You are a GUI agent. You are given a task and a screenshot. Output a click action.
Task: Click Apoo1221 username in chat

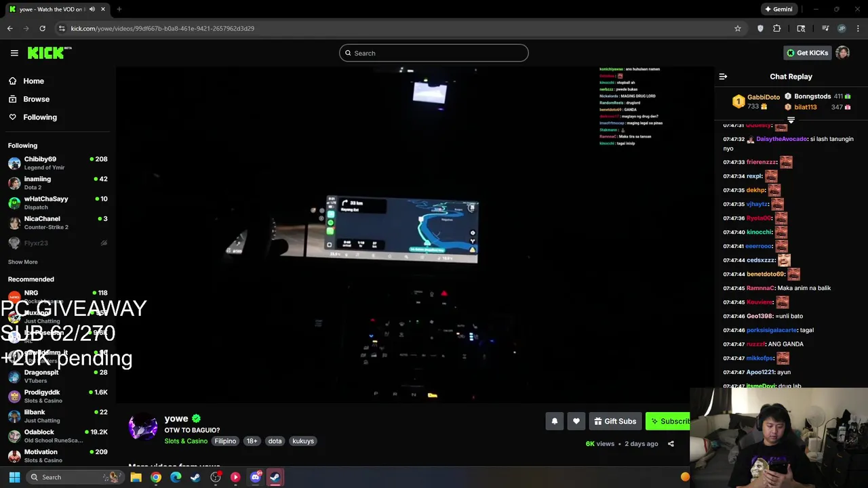(x=760, y=372)
